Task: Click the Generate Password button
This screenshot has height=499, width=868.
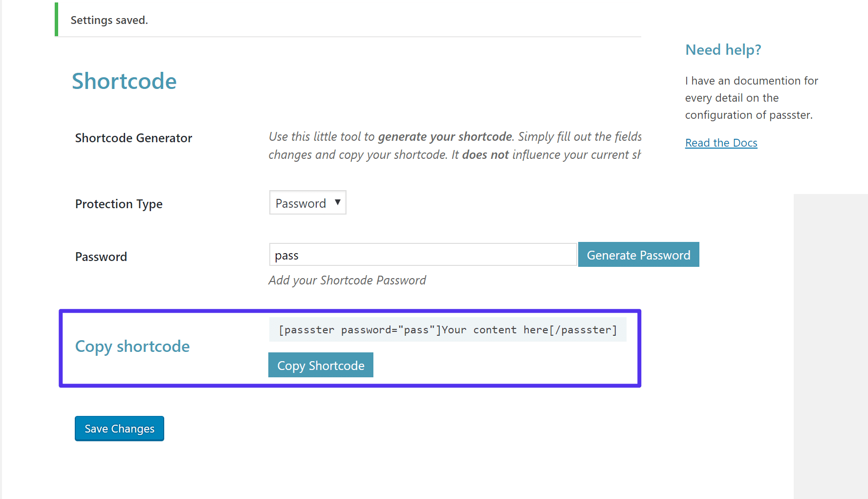Action: [x=638, y=255]
